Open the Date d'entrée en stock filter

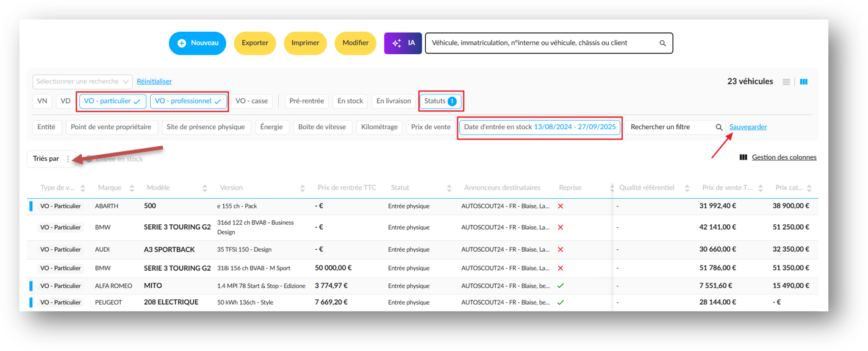(x=540, y=127)
